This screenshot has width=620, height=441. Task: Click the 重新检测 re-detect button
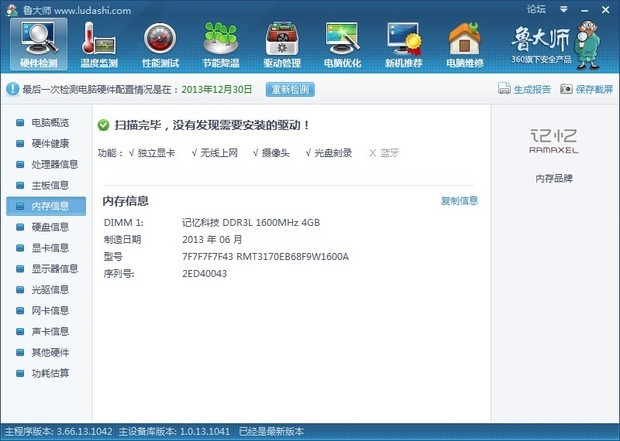point(290,89)
